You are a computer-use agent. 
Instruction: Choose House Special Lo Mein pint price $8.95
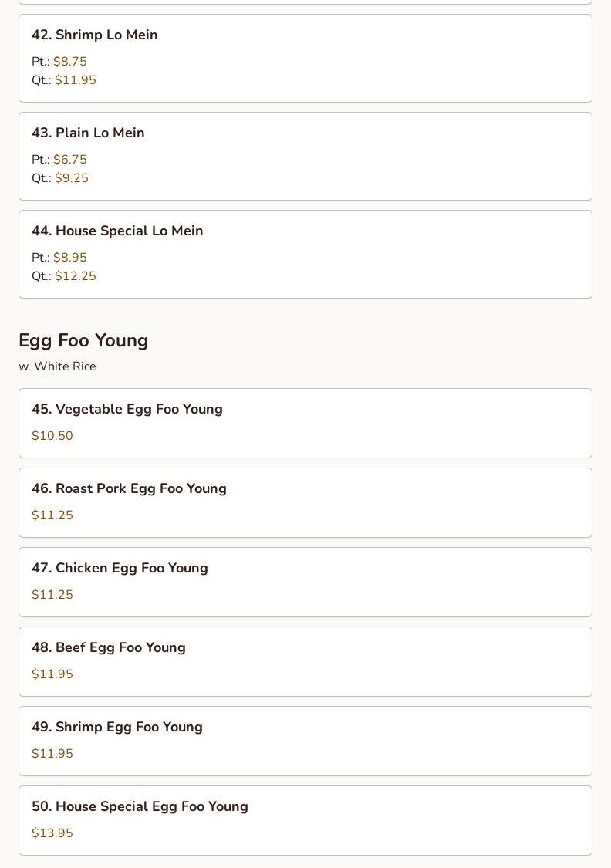click(x=69, y=258)
